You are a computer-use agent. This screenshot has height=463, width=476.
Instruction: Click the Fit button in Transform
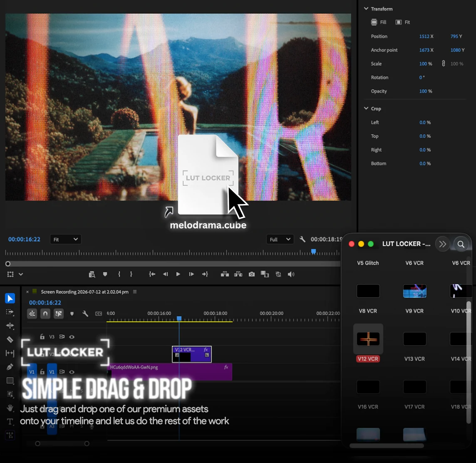402,22
